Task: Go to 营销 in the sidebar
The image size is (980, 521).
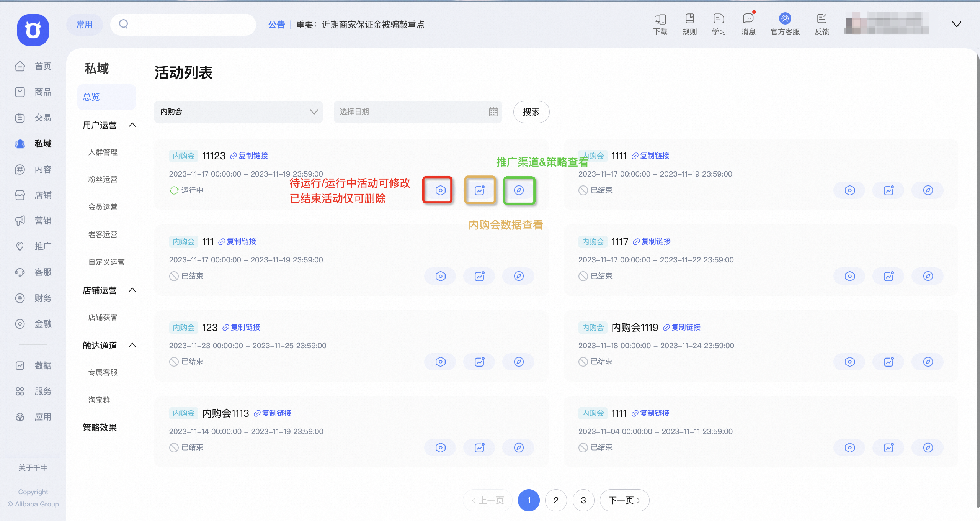Action: coord(33,221)
